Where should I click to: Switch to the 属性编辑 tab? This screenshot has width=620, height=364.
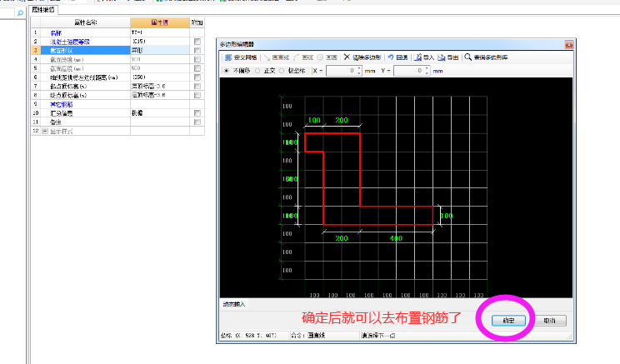[43, 10]
